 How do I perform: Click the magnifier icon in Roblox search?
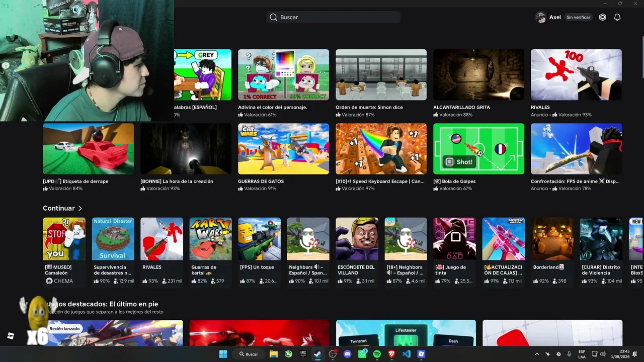[273, 17]
